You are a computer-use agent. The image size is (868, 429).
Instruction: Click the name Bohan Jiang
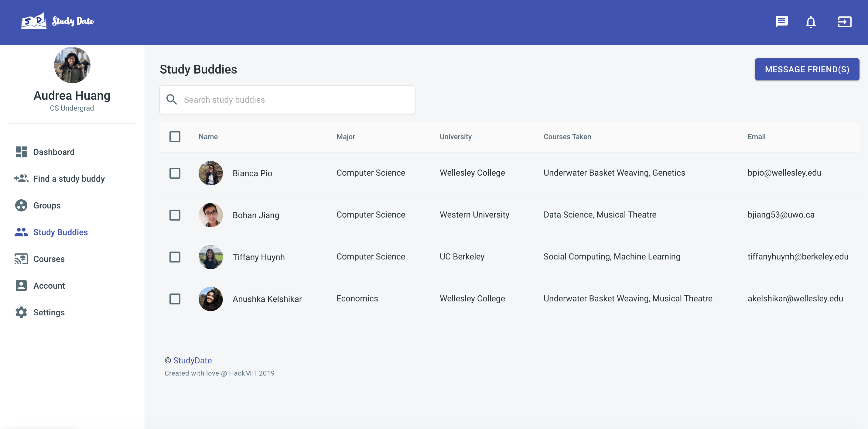(x=256, y=215)
